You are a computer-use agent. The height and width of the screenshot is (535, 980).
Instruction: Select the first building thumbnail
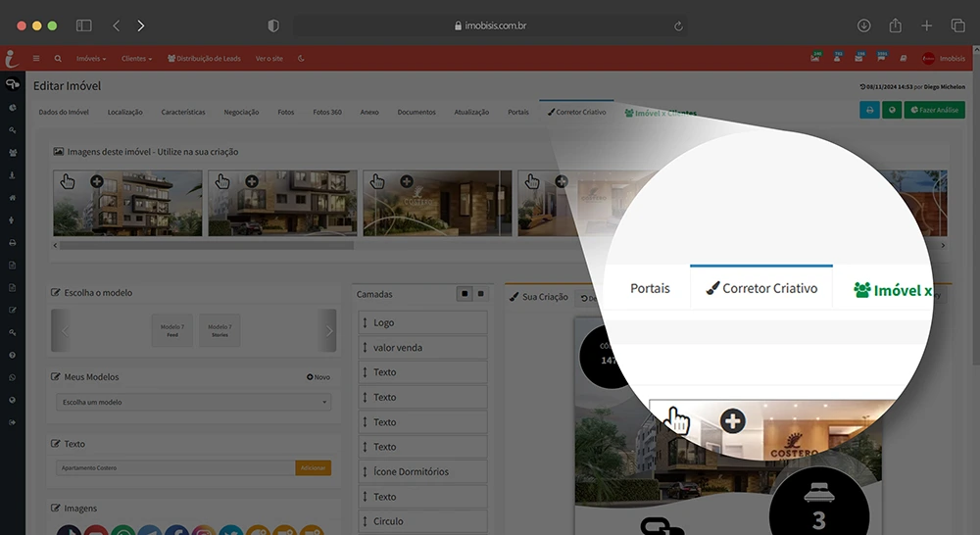point(127,203)
